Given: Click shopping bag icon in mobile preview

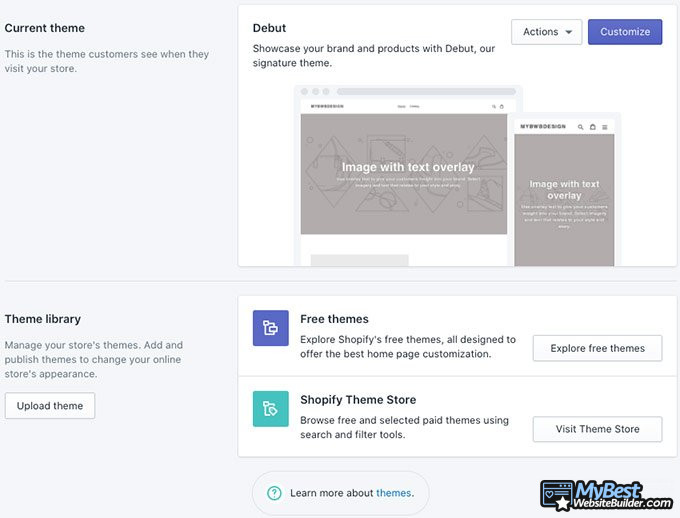Looking at the screenshot, I should [x=592, y=127].
